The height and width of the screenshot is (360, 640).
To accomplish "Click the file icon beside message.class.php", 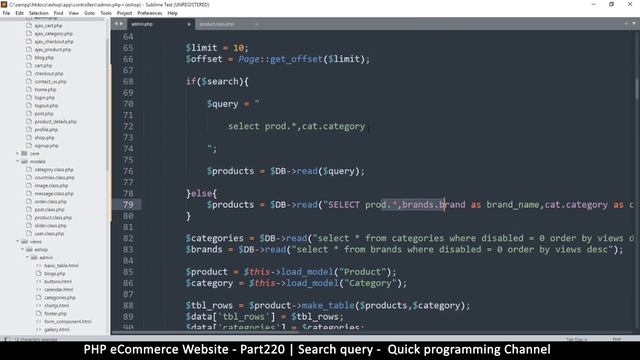I will [x=29, y=193].
